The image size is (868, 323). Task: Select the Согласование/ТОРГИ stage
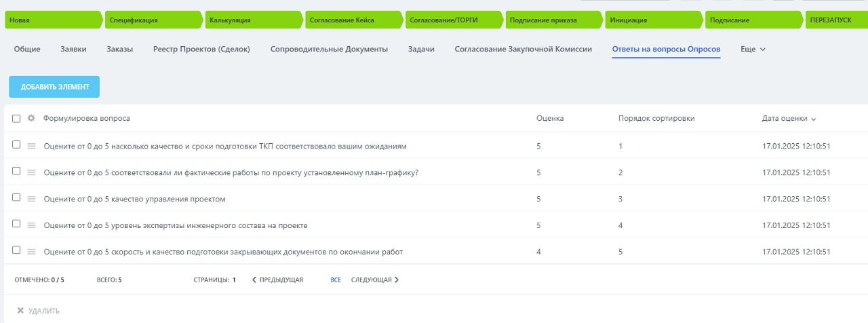[456, 20]
